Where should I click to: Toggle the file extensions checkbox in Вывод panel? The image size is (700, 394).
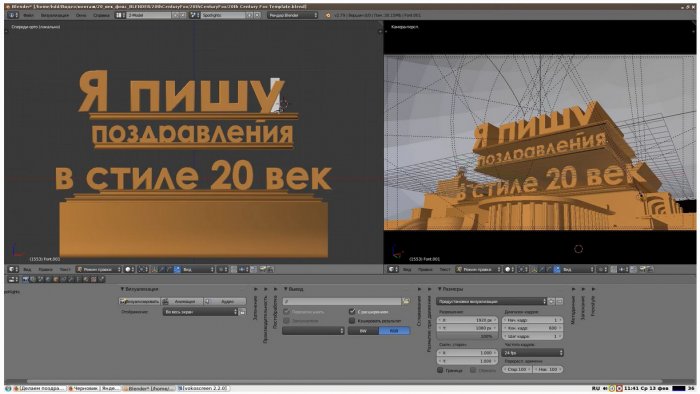[352, 311]
